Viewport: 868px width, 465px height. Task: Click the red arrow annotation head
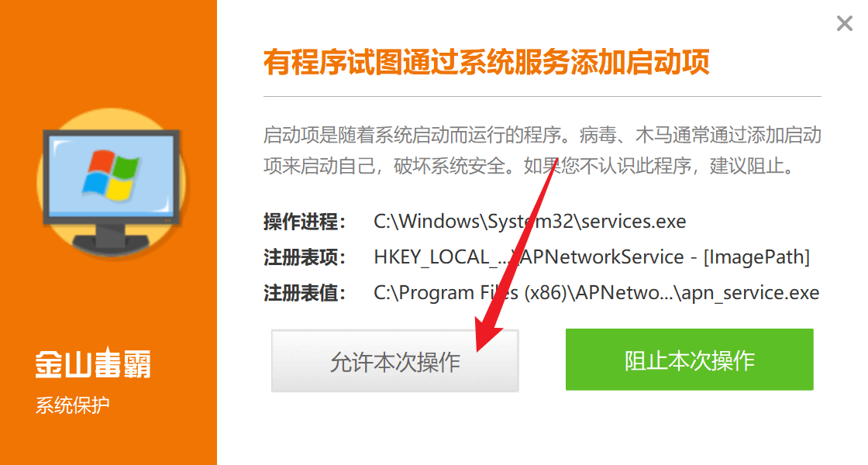click(487, 336)
